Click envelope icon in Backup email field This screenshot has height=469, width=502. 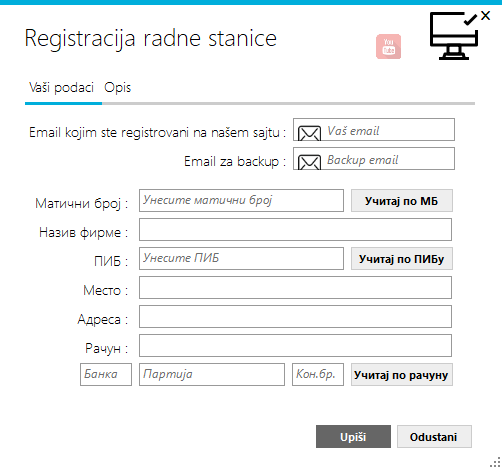coord(309,162)
